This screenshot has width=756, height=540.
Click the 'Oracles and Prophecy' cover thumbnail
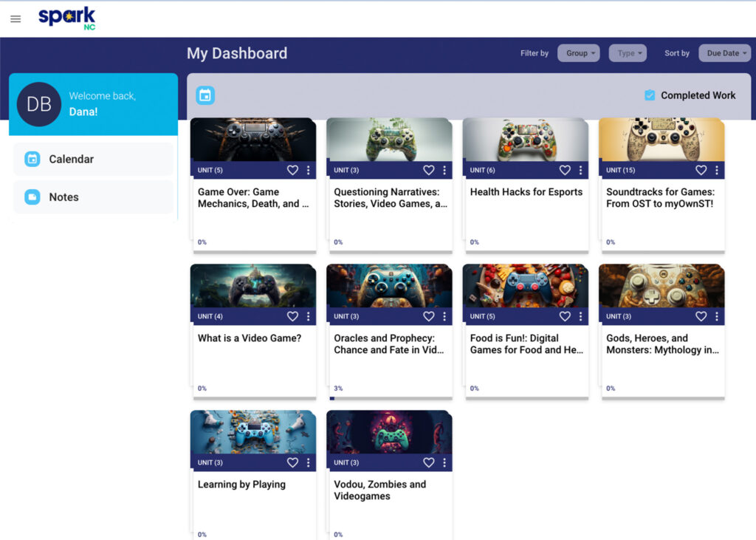pyautogui.click(x=389, y=287)
